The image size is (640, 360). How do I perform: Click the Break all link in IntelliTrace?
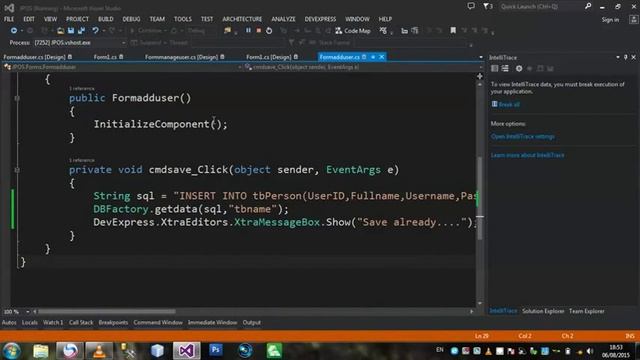(509, 104)
